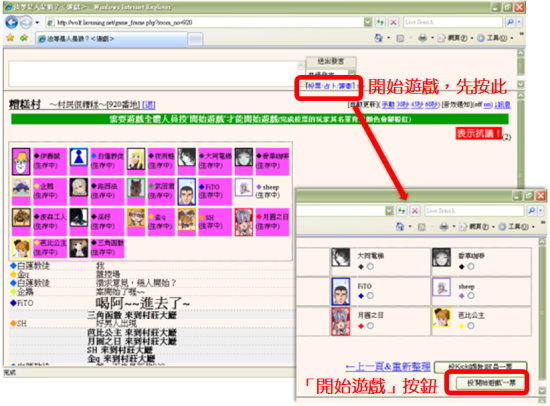
Task: Open main window search provider options arrow
Action: point(519,22)
